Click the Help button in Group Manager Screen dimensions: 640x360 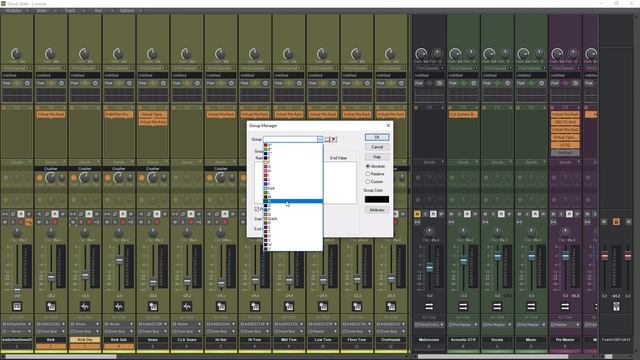coord(377,157)
